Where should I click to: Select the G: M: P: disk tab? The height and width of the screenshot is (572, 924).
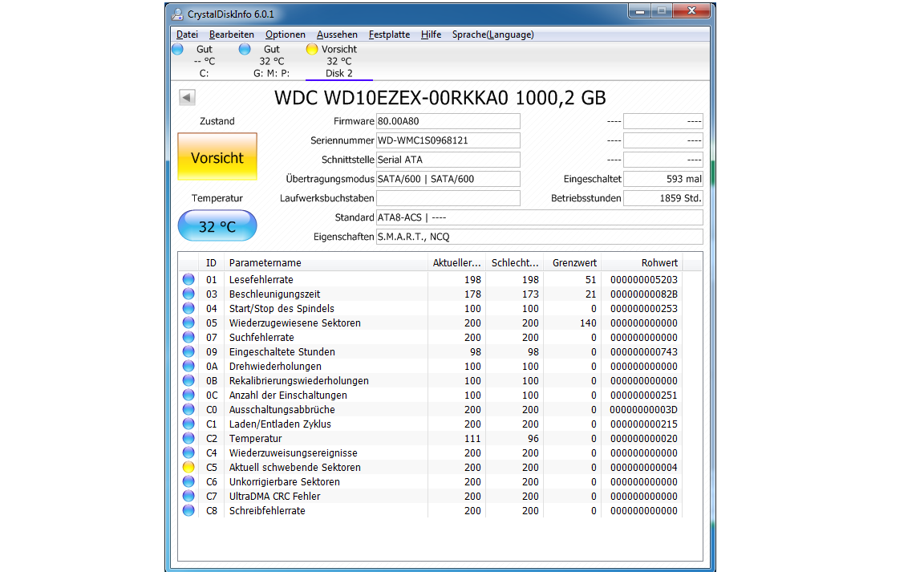(x=272, y=61)
